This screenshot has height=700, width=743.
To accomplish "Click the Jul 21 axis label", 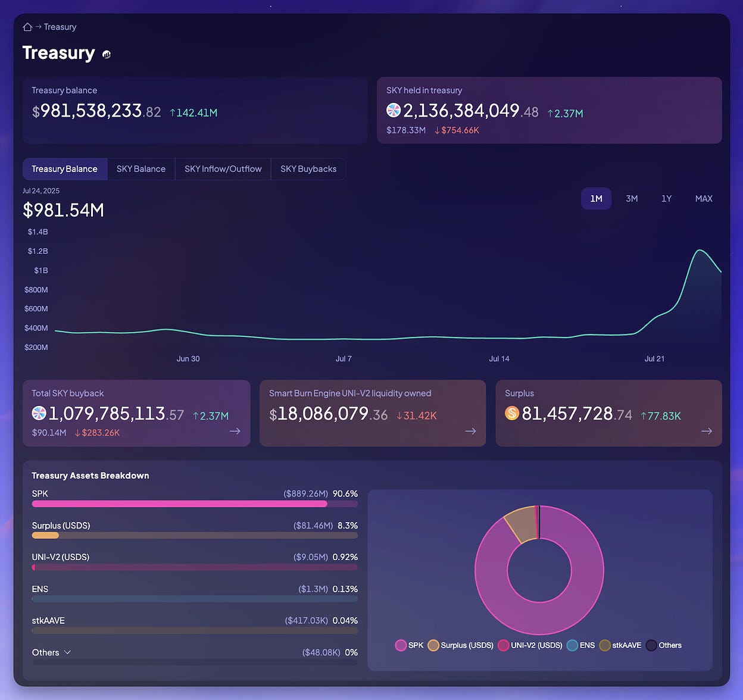I will (x=654, y=359).
